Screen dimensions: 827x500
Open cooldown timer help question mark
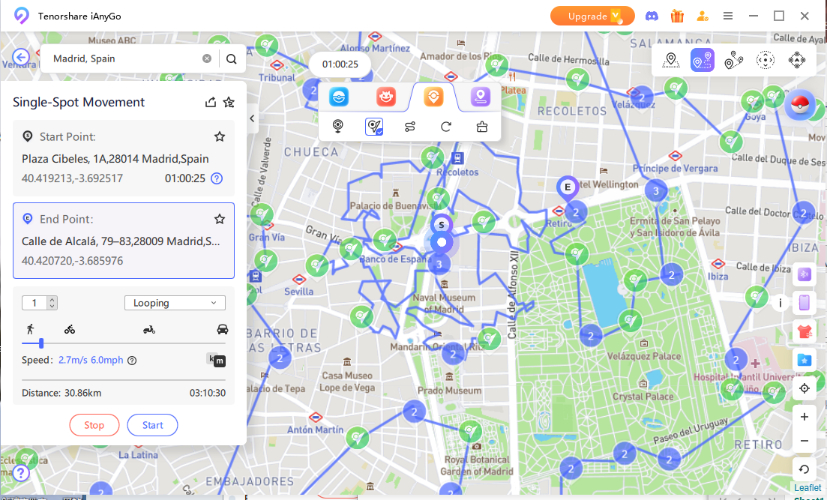point(216,178)
